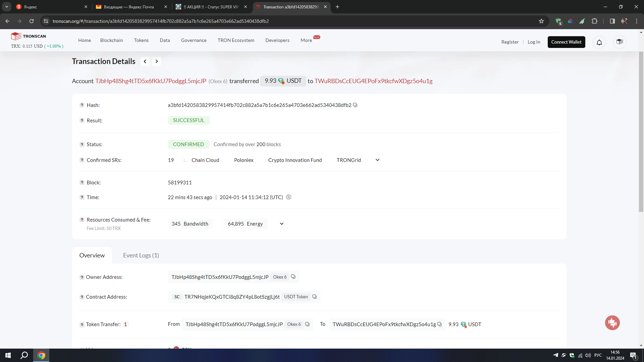Click the Connect Wallet button

(x=566, y=42)
